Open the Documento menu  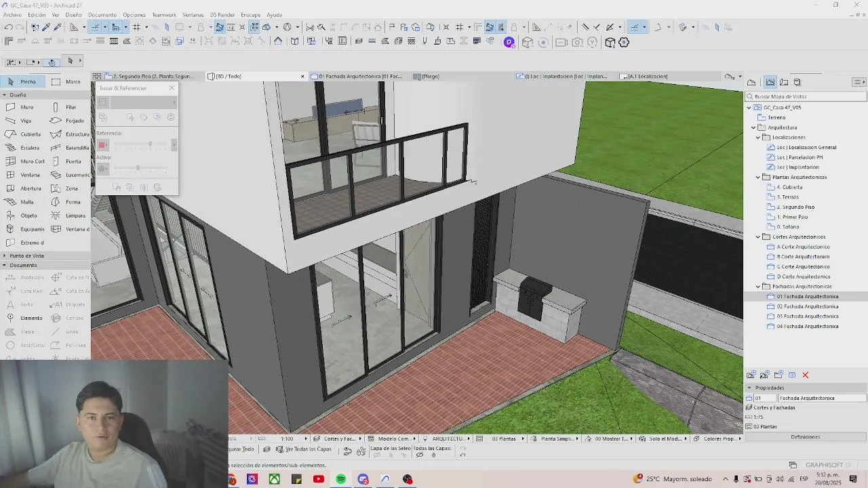pos(102,14)
